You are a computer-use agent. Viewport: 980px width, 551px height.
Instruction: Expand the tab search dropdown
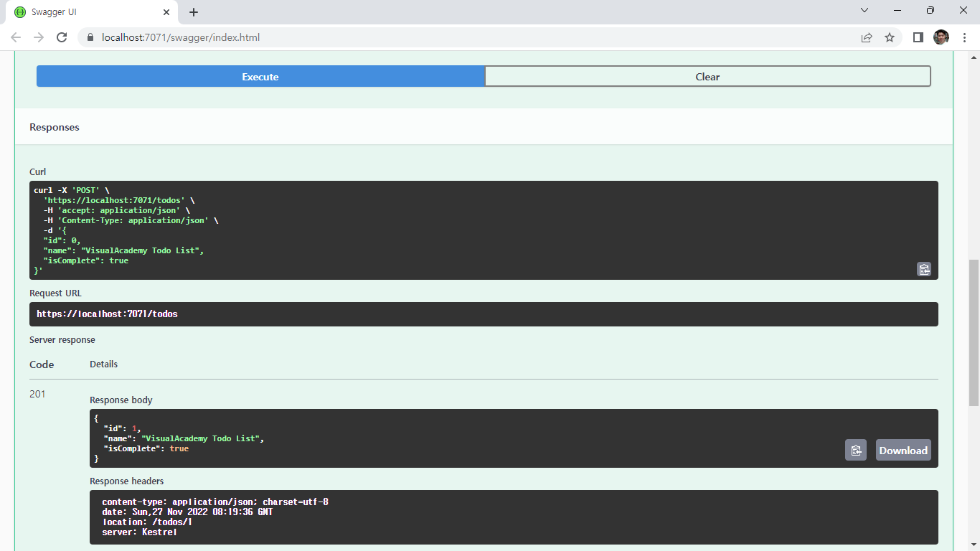click(864, 11)
